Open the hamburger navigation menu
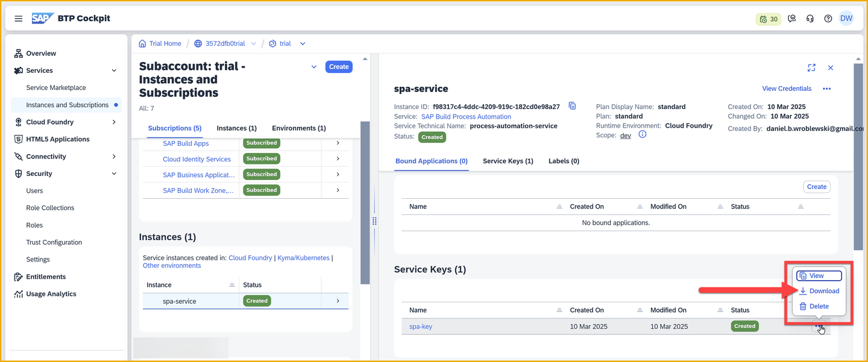This screenshot has height=362, width=868. 19,19
